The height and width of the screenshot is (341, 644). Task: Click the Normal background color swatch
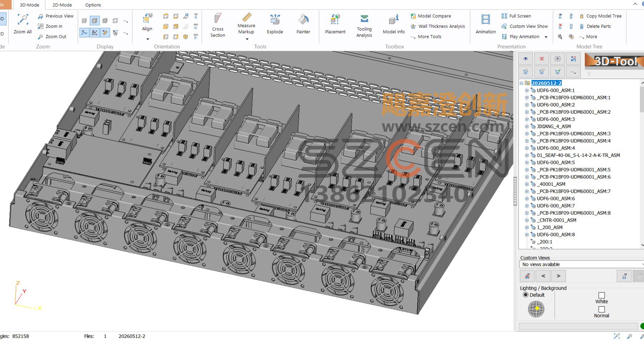click(x=602, y=309)
